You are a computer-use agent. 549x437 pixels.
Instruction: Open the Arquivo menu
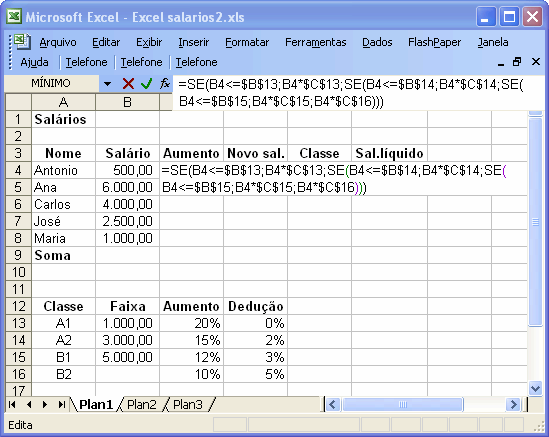pos(58,42)
